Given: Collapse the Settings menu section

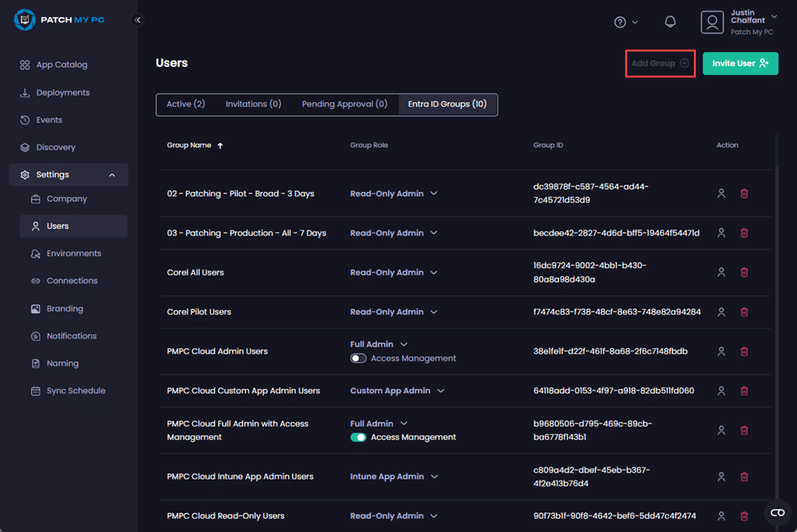Looking at the screenshot, I should [x=112, y=175].
